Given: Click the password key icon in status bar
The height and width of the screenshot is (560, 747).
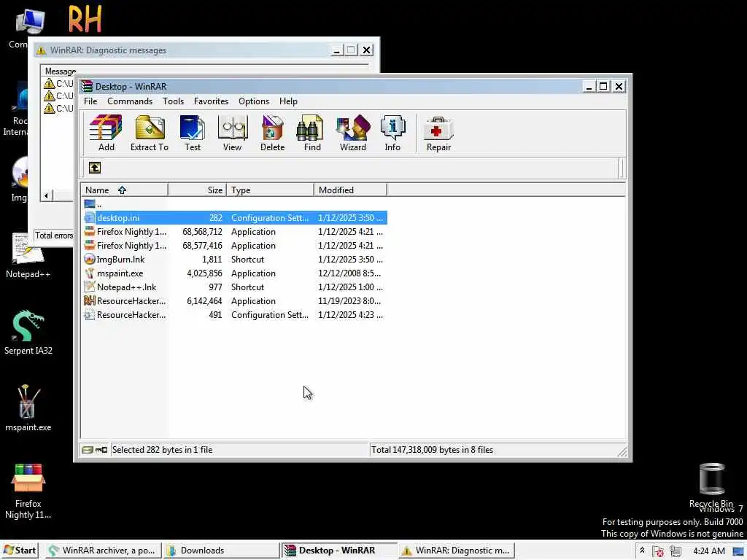Looking at the screenshot, I should point(101,449).
